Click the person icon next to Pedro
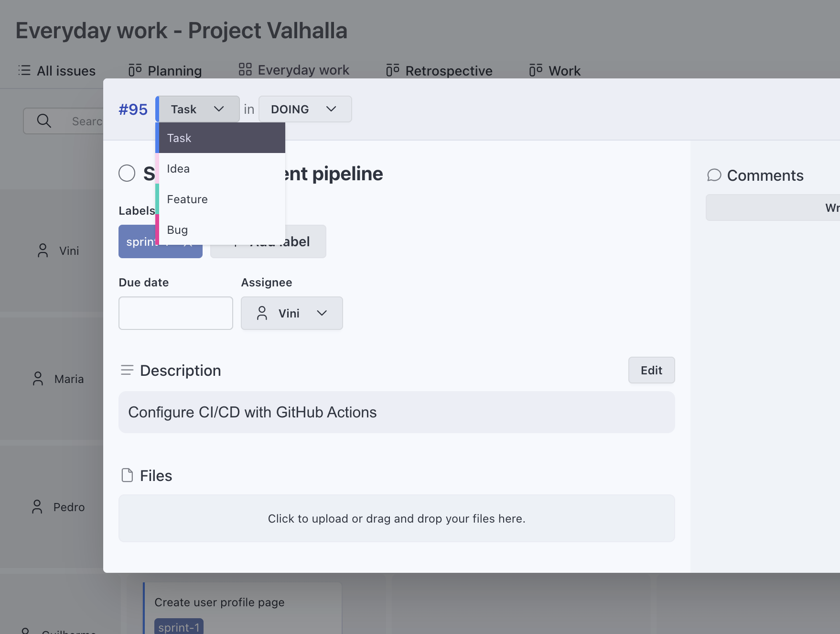 (37, 507)
